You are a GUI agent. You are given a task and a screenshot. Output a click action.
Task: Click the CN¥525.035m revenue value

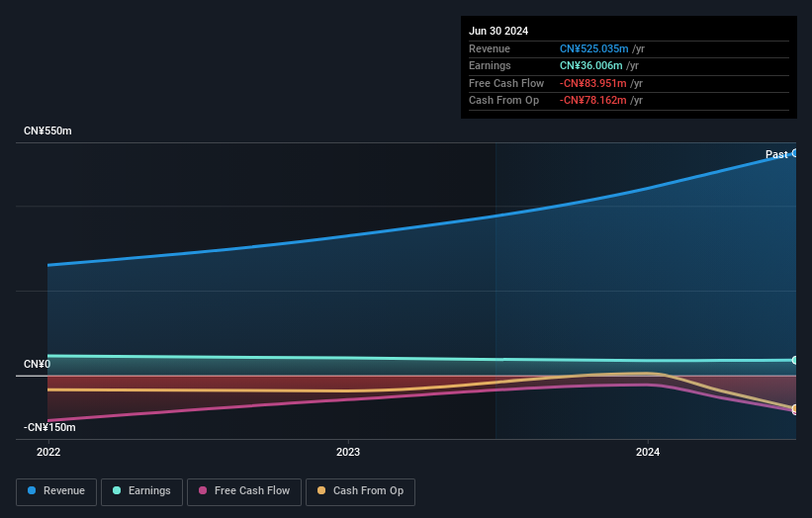point(594,48)
